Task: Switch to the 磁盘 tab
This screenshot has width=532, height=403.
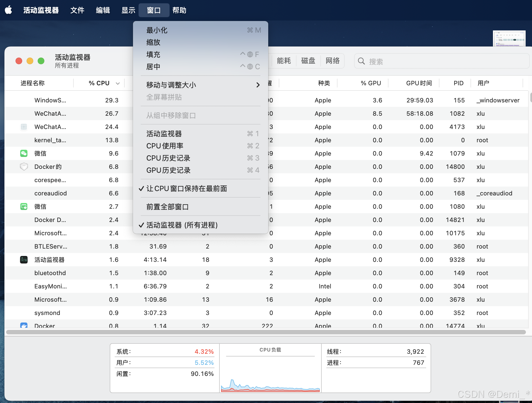Action: click(x=308, y=61)
